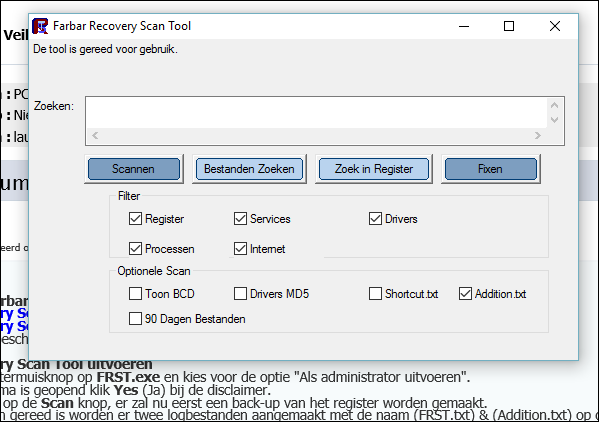599x422 pixels.
Task: Close the Farbar Recovery Scan Tool window
Action: point(555,26)
